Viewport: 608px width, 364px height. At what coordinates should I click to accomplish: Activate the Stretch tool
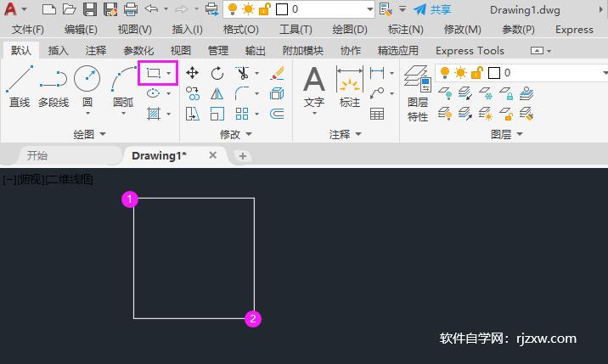(x=192, y=114)
